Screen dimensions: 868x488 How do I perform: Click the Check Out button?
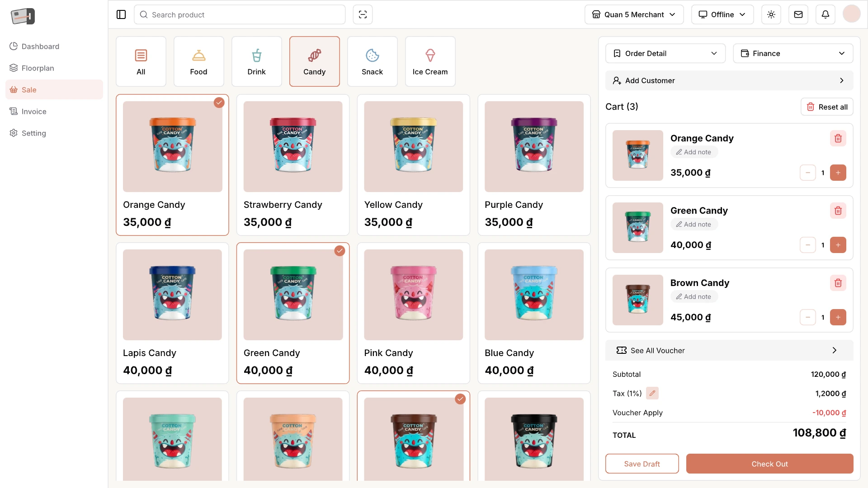pos(769,464)
